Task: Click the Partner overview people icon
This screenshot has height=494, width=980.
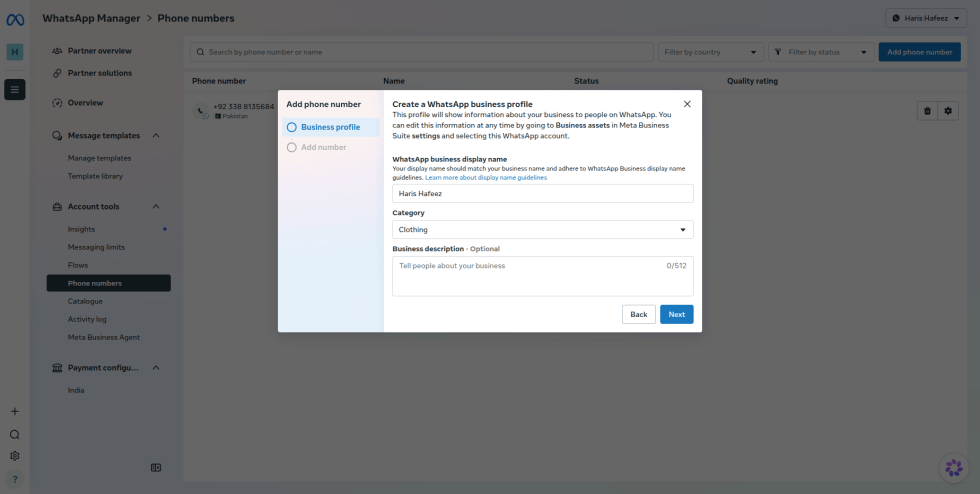Action: click(x=58, y=51)
